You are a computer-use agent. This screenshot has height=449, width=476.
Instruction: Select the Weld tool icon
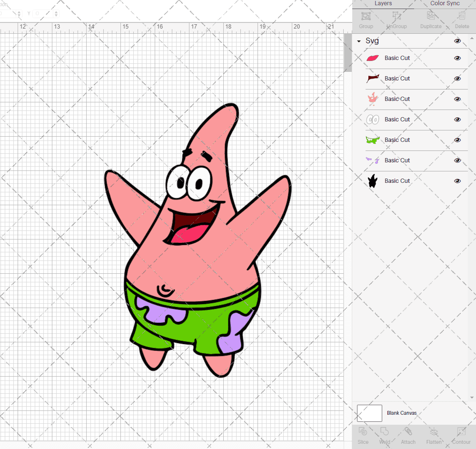(x=384, y=431)
